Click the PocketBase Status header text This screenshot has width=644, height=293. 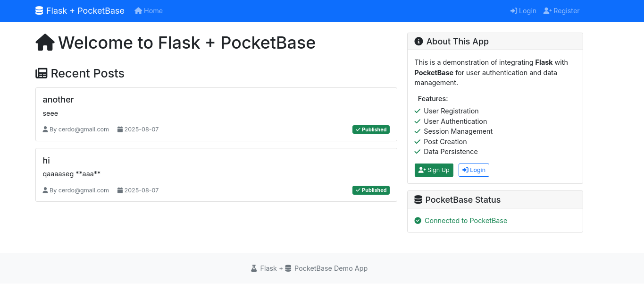click(x=463, y=200)
